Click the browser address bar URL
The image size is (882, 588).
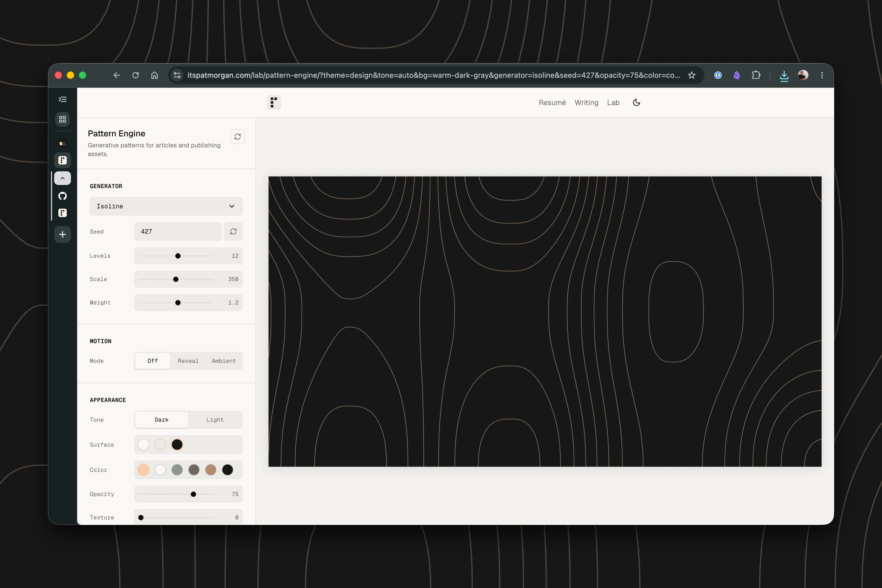[433, 75]
